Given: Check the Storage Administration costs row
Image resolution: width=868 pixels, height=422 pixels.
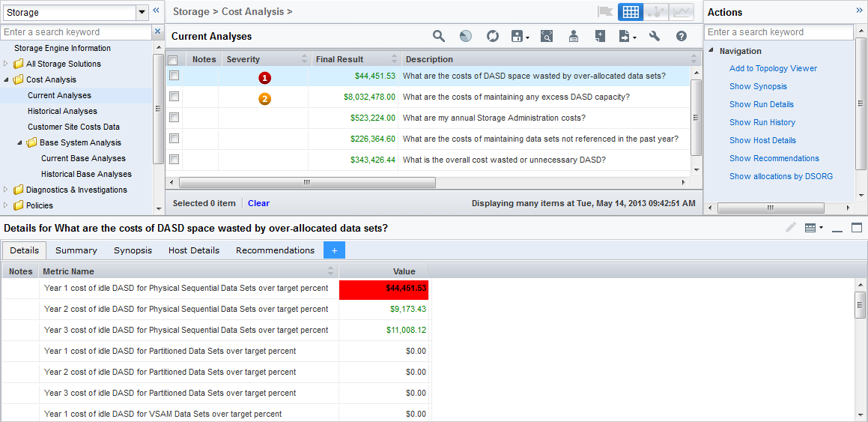Looking at the screenshot, I should click(174, 118).
